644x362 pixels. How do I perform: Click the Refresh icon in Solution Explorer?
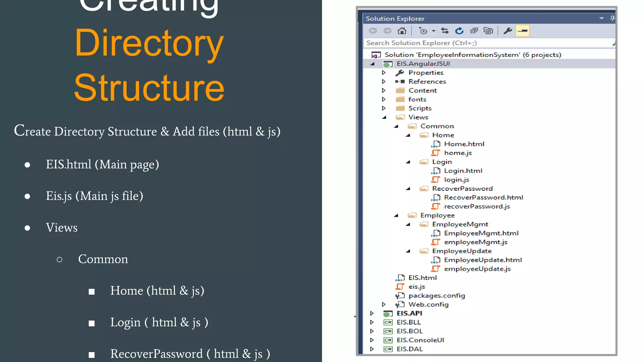tap(459, 31)
